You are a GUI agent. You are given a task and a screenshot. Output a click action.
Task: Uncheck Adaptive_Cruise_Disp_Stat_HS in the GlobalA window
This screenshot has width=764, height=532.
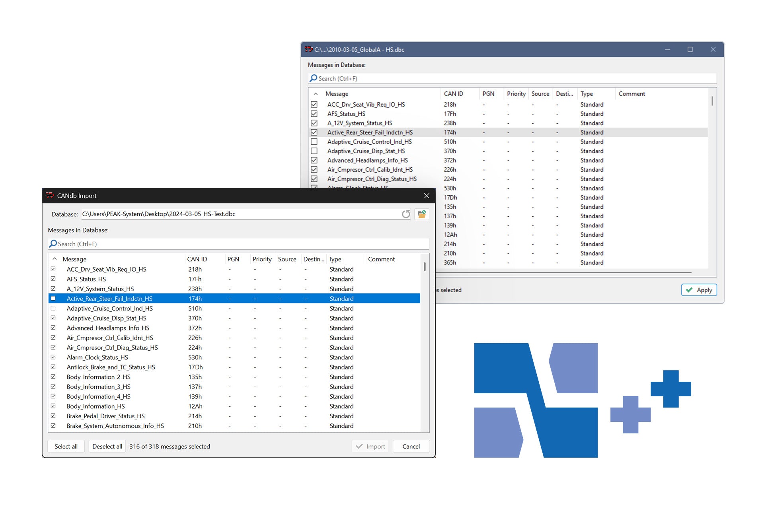pyautogui.click(x=314, y=151)
